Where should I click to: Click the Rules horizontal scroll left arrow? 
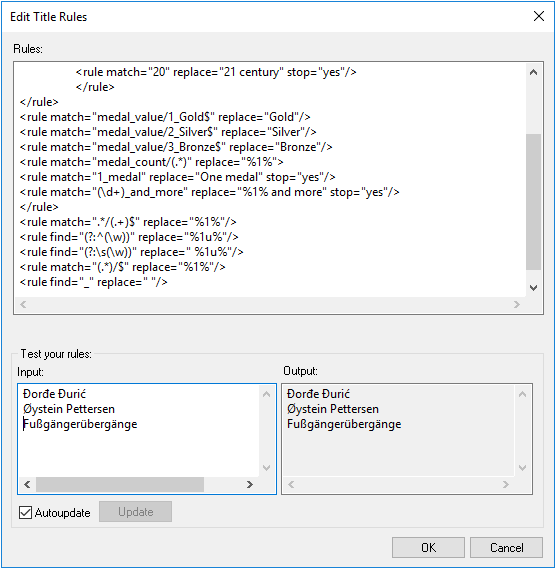[23, 304]
